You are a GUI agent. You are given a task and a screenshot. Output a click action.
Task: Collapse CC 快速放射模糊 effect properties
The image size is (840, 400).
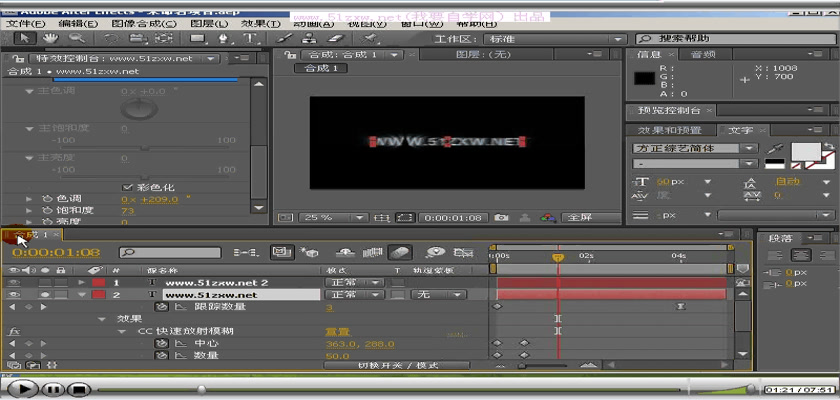coord(122,331)
